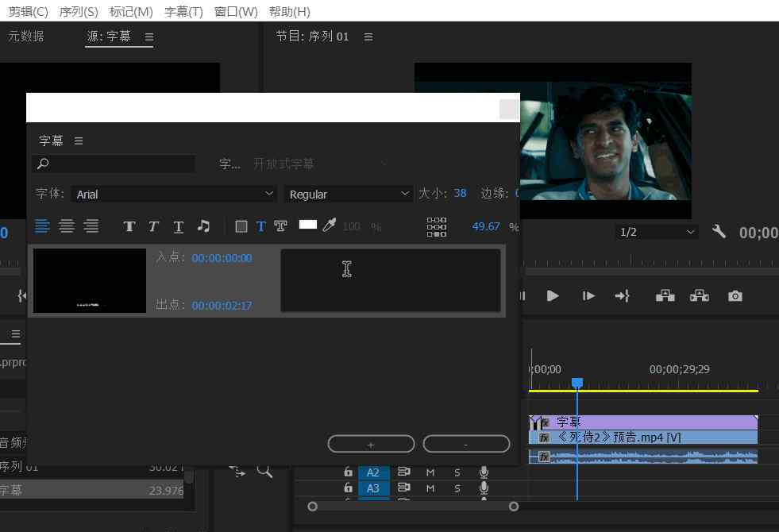
Task: Open program monitor wrench settings
Action: [x=719, y=231]
